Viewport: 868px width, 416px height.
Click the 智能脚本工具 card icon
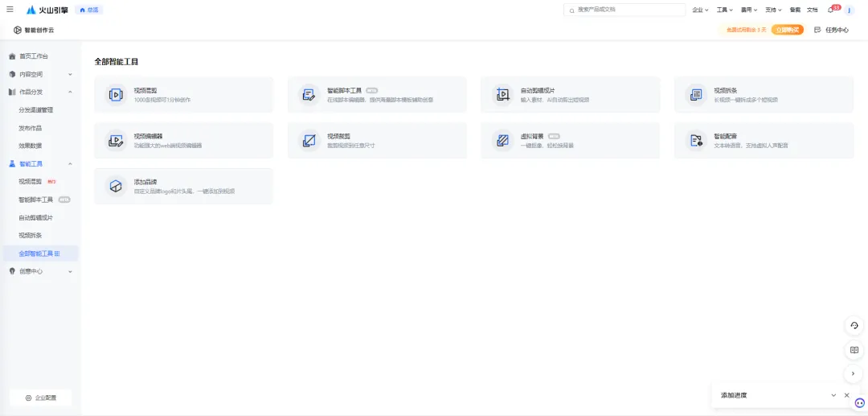[x=309, y=95]
